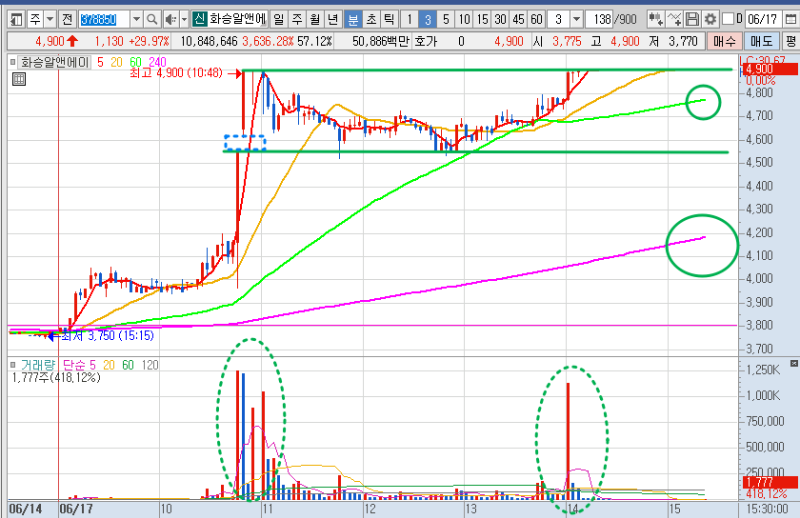Select the 10-minute interval tab
This screenshot has height=518, width=800.
pos(464,19)
